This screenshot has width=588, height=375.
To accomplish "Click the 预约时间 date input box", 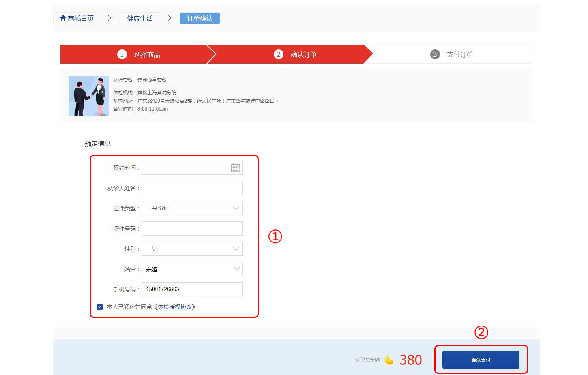I will pyautogui.click(x=187, y=167).
